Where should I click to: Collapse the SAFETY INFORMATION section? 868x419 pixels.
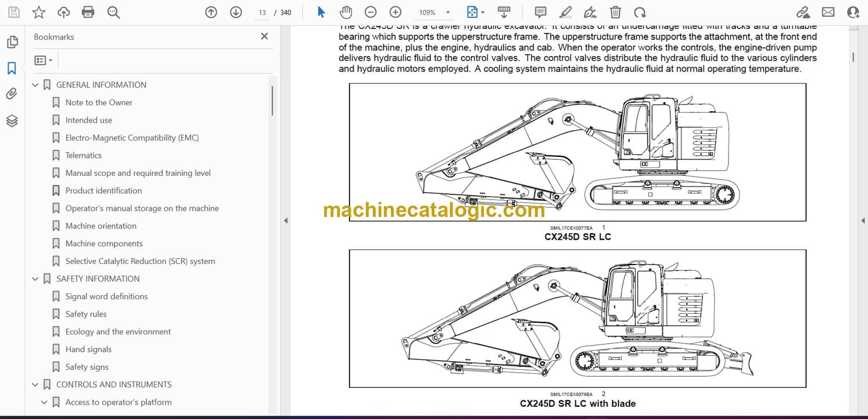35,279
